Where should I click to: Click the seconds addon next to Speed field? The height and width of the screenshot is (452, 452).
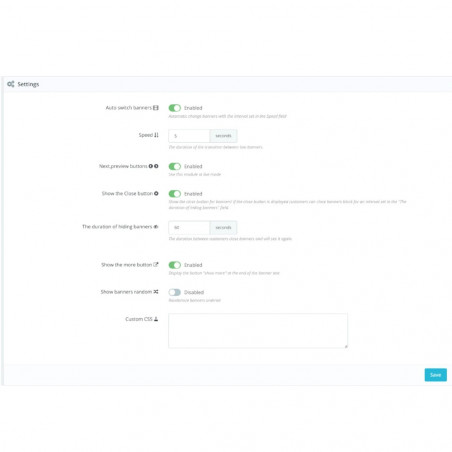pyautogui.click(x=223, y=136)
